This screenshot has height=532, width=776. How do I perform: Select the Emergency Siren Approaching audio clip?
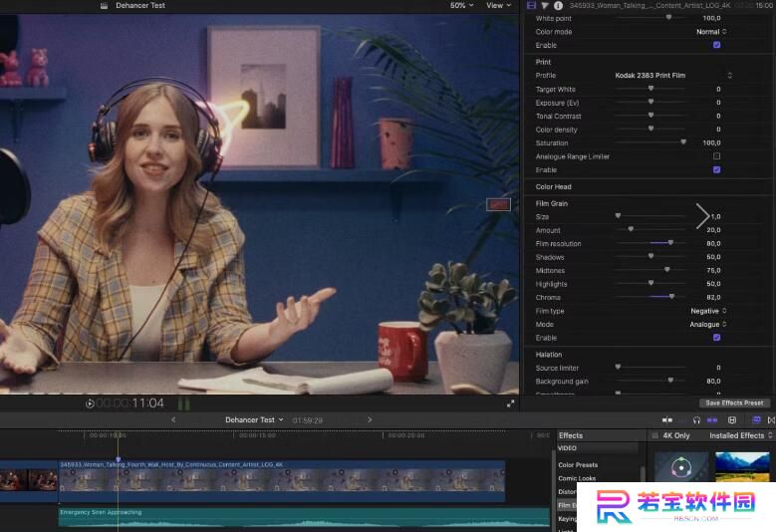point(304,517)
